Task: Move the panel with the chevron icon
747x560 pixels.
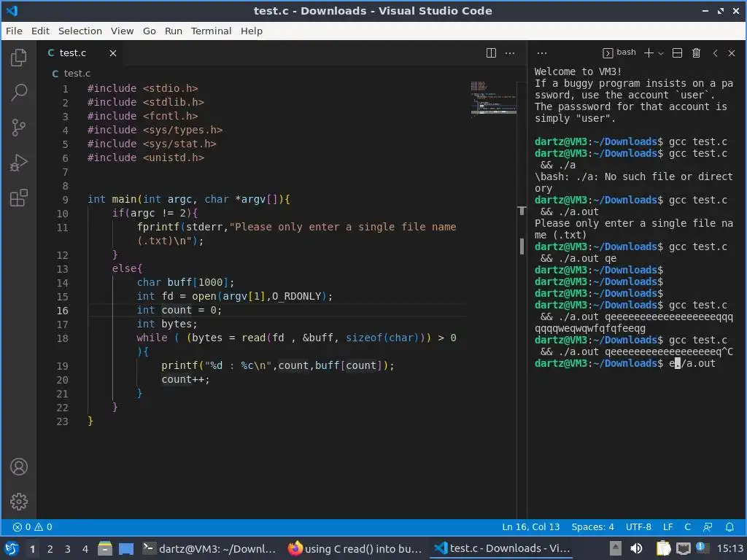Action: coord(715,52)
